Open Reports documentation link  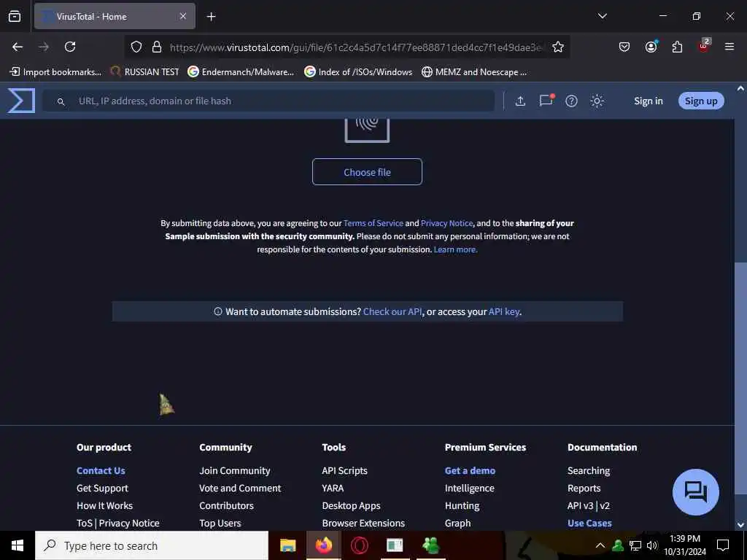pyautogui.click(x=584, y=488)
